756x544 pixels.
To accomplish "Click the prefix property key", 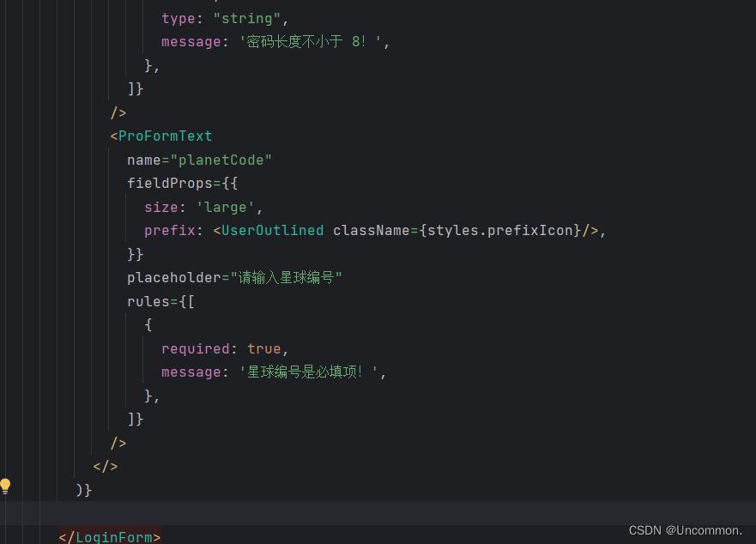I will tap(170, 231).
